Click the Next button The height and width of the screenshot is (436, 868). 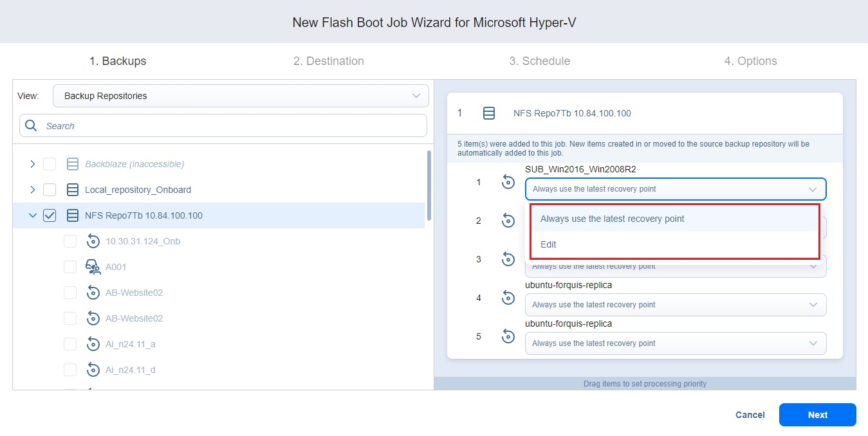pos(817,415)
